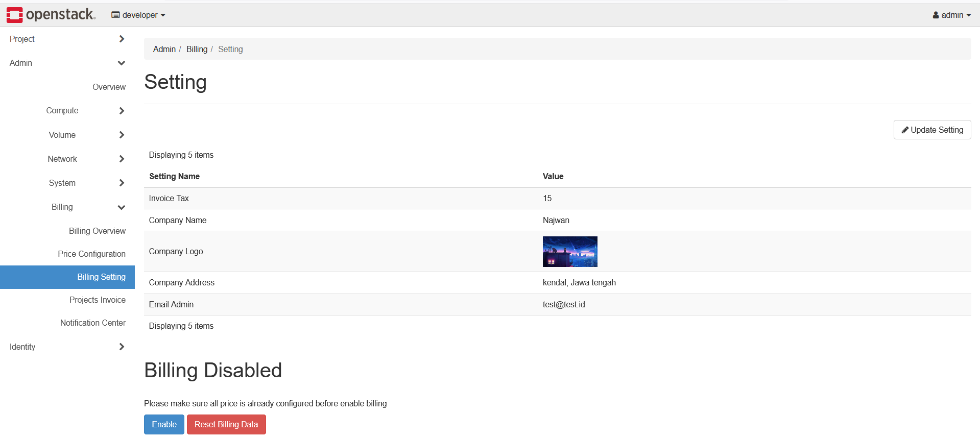Click the OpenStack logo

(51, 15)
